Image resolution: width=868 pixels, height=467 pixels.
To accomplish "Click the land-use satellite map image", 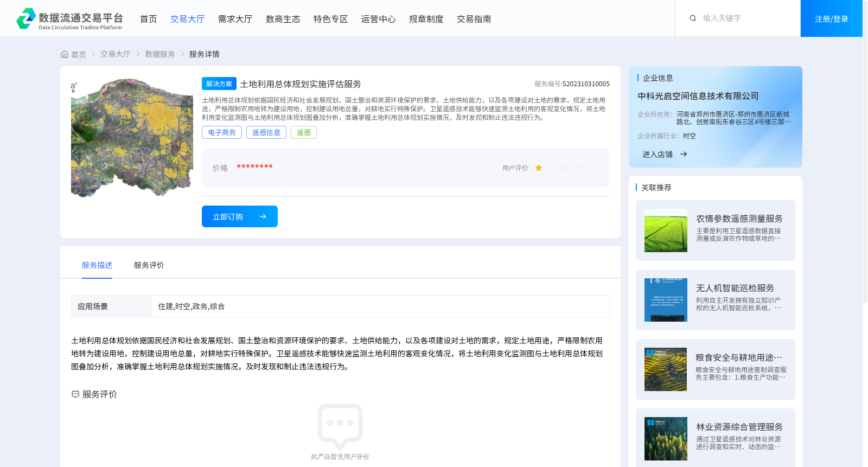I will point(132,138).
